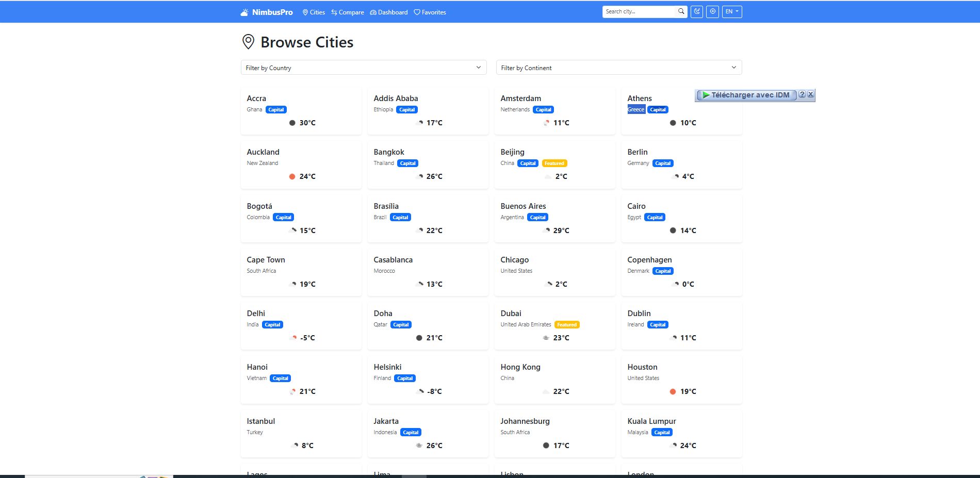Open Favorites from the navbar

pyautogui.click(x=430, y=12)
